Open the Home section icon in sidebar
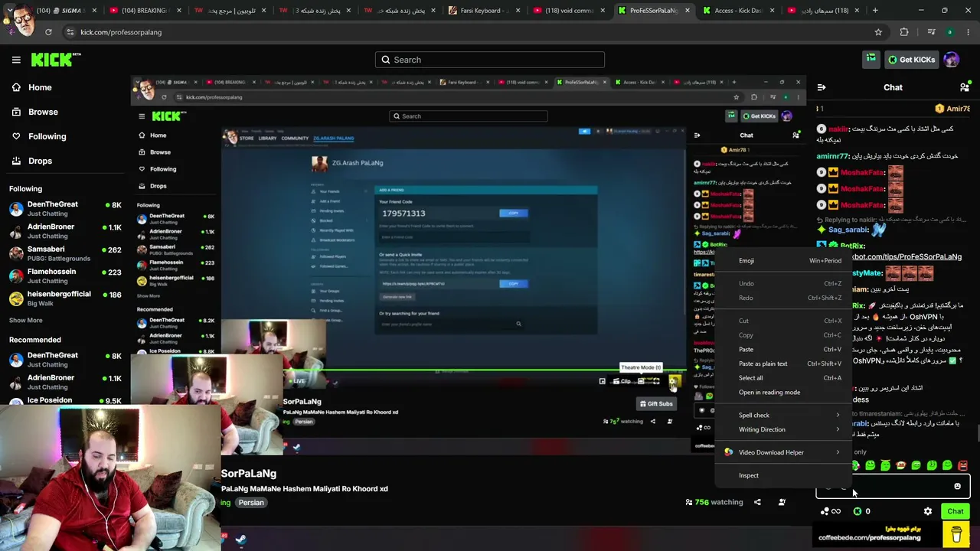980x551 pixels. [x=16, y=87]
